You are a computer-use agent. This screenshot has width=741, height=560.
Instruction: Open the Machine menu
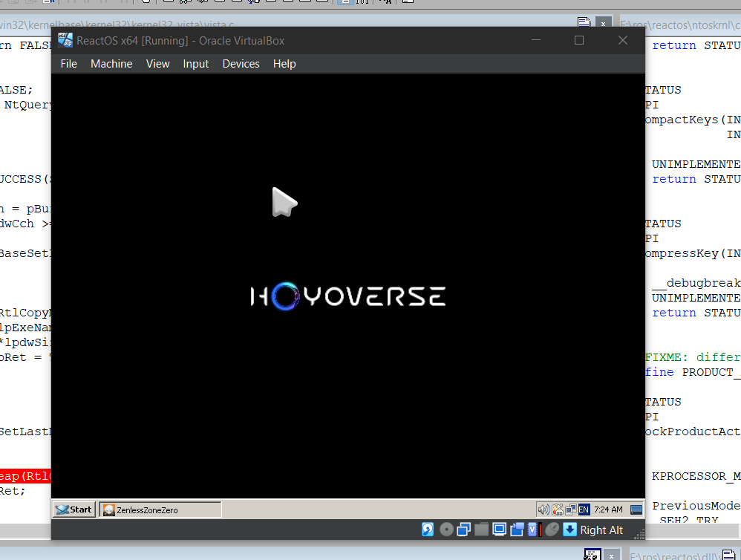(x=111, y=64)
